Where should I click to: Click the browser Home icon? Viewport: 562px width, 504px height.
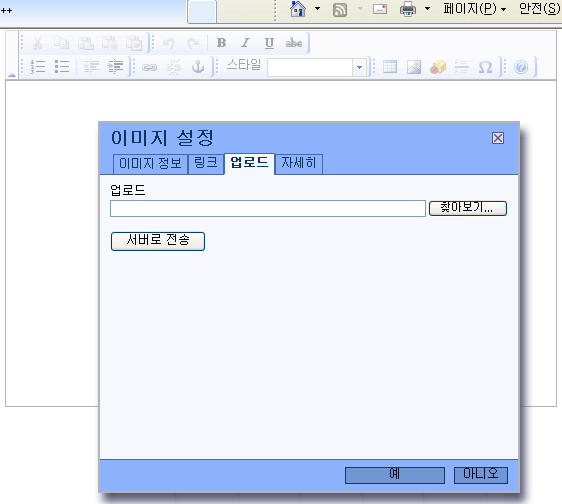(x=298, y=9)
